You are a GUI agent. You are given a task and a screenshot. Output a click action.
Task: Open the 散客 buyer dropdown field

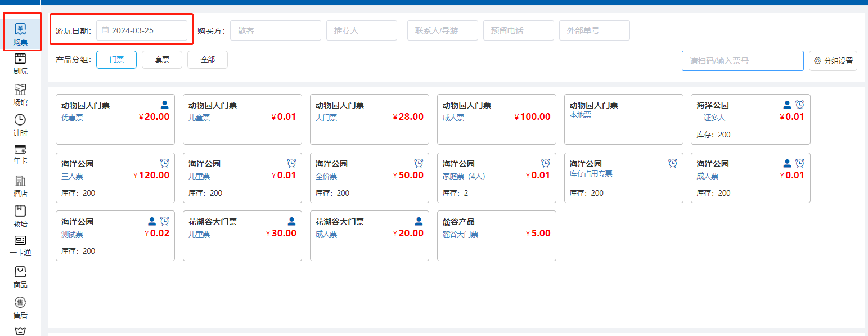tap(275, 30)
